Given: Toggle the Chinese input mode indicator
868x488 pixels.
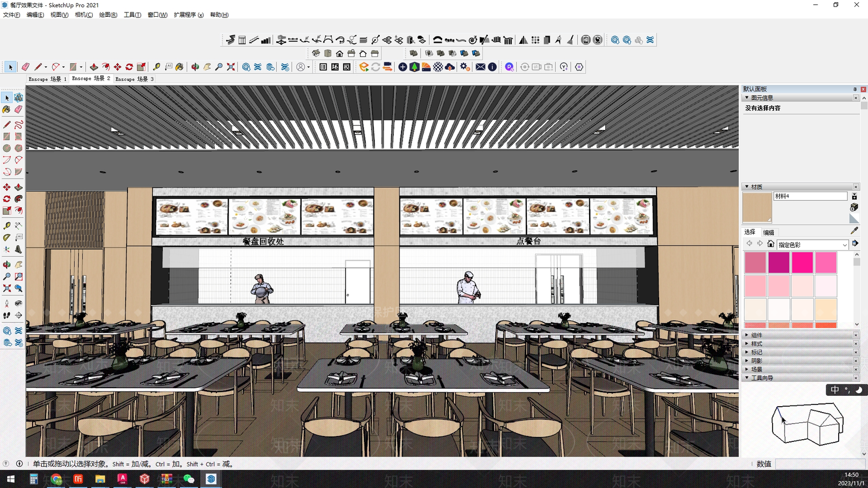Looking at the screenshot, I should [835, 390].
